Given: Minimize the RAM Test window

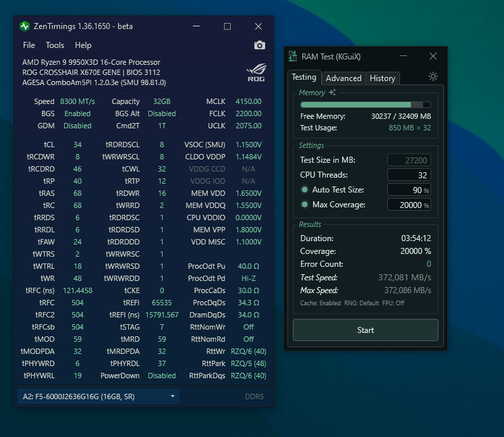Looking at the screenshot, I should [403, 56].
